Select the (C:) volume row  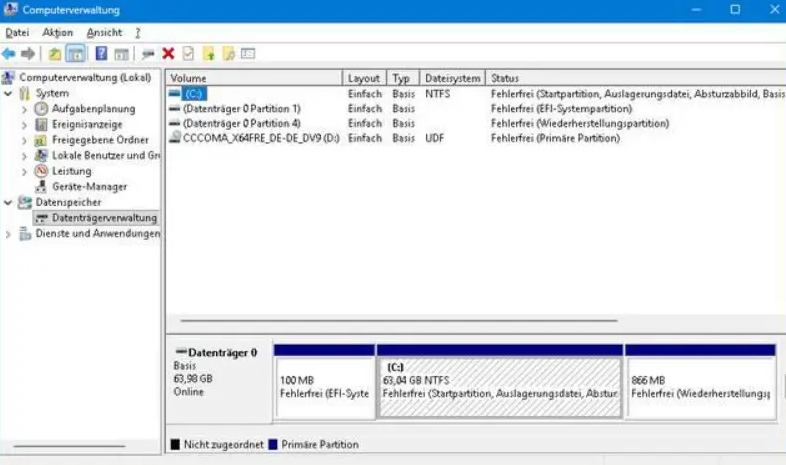click(x=476, y=94)
